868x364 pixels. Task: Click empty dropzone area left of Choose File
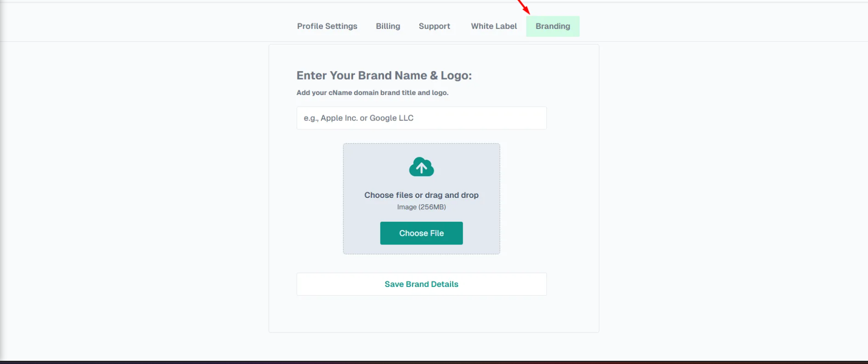click(361, 233)
